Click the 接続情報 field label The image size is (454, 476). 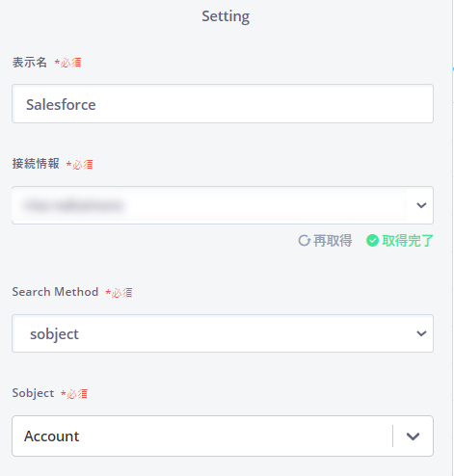pyautogui.click(x=36, y=164)
